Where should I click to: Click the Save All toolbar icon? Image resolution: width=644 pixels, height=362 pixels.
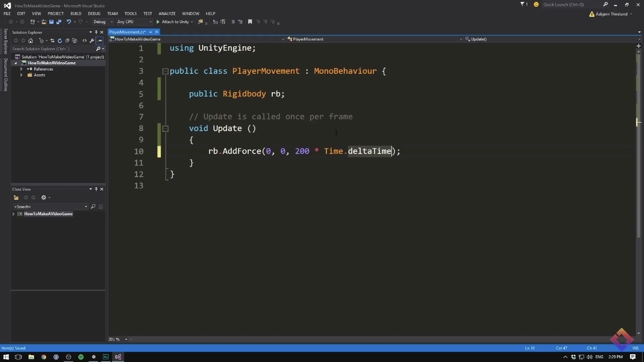point(59,22)
